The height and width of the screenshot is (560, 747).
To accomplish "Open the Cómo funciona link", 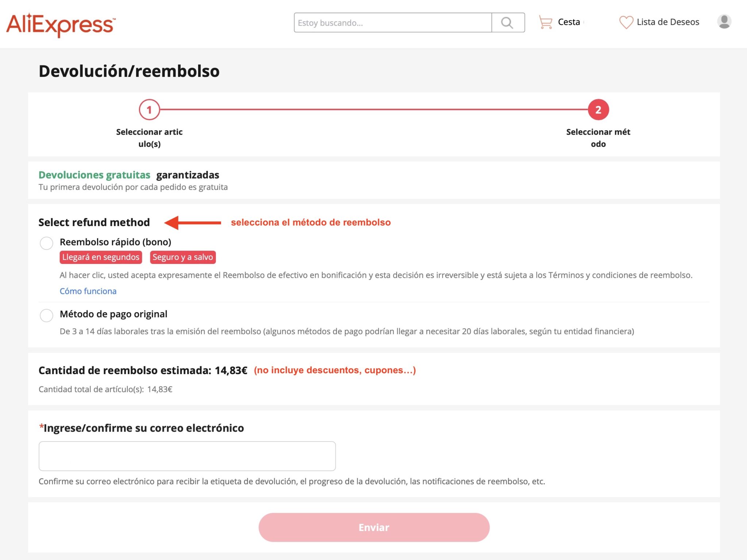I will pos(88,291).
